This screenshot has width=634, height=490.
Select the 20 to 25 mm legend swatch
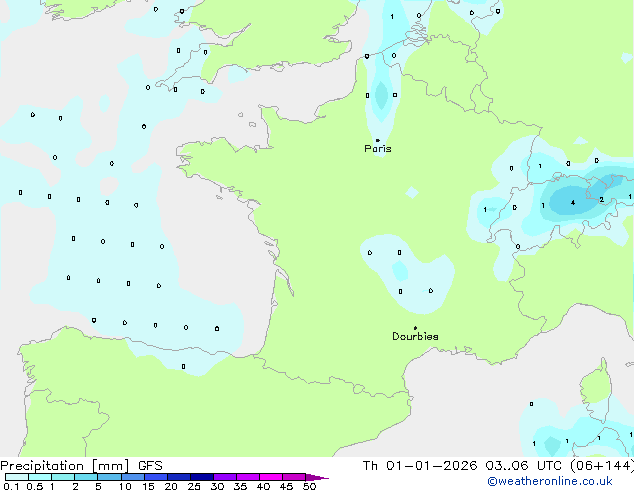click(x=179, y=477)
